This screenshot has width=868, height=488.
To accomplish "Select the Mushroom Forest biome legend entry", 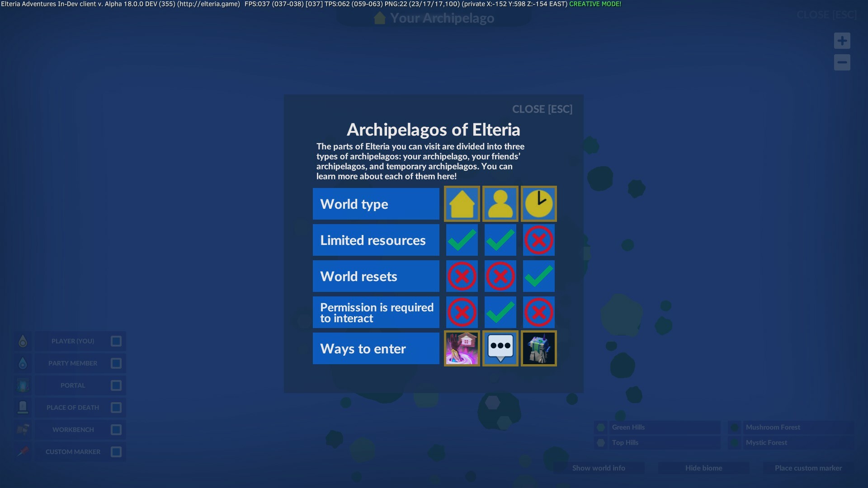I will point(791,427).
